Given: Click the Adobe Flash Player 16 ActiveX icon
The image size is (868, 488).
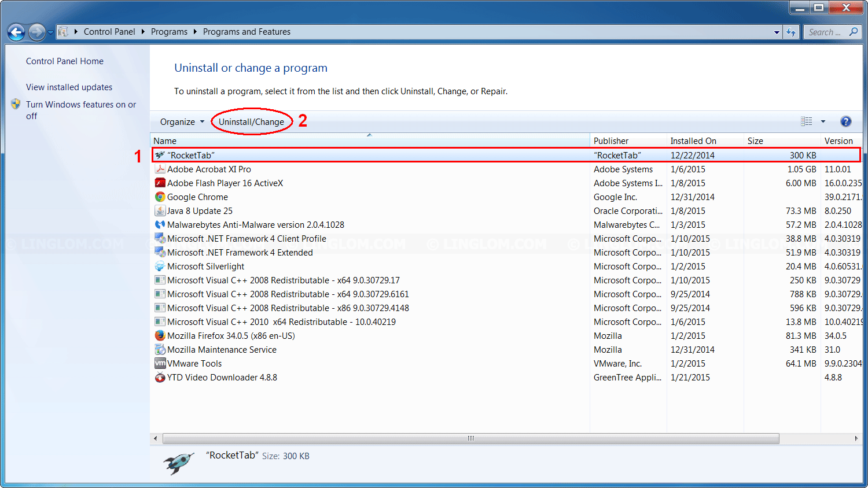Looking at the screenshot, I should click(x=160, y=183).
